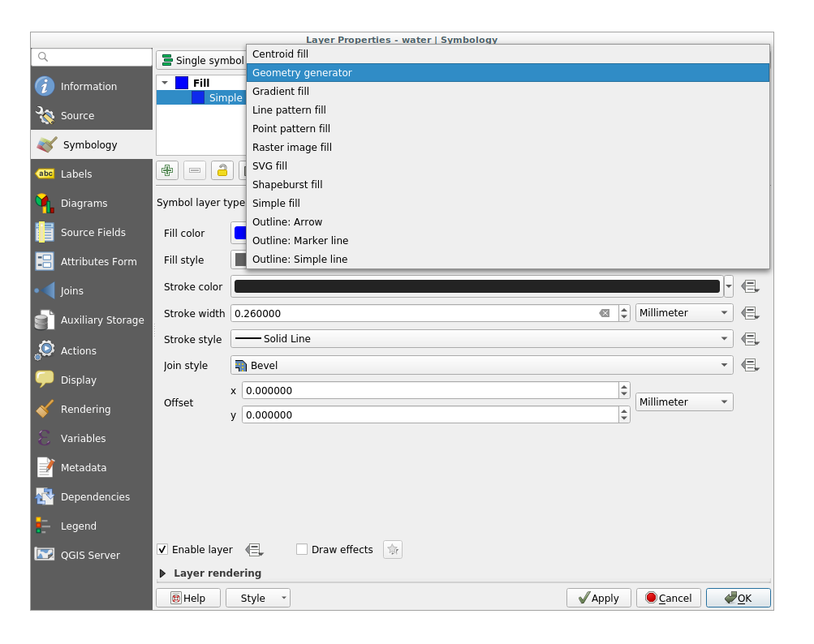Enable the Draw effects checkbox
814x644 pixels.
pyautogui.click(x=302, y=550)
